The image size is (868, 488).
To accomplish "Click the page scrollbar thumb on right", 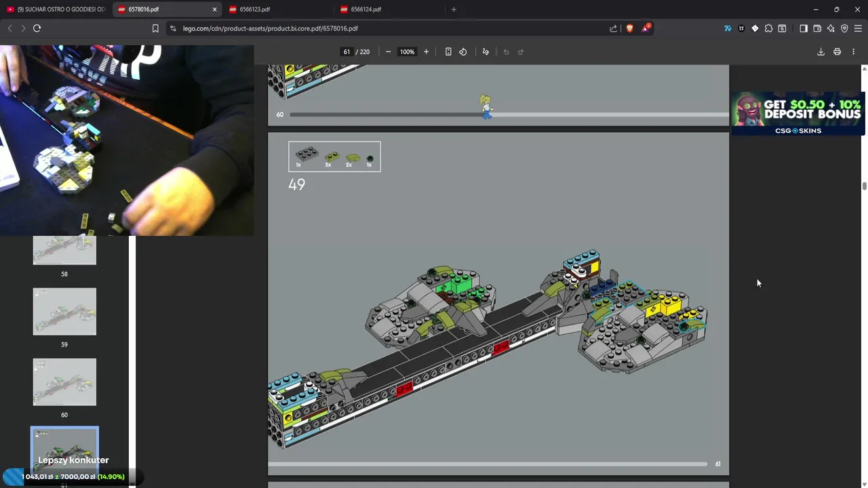I will click(864, 186).
